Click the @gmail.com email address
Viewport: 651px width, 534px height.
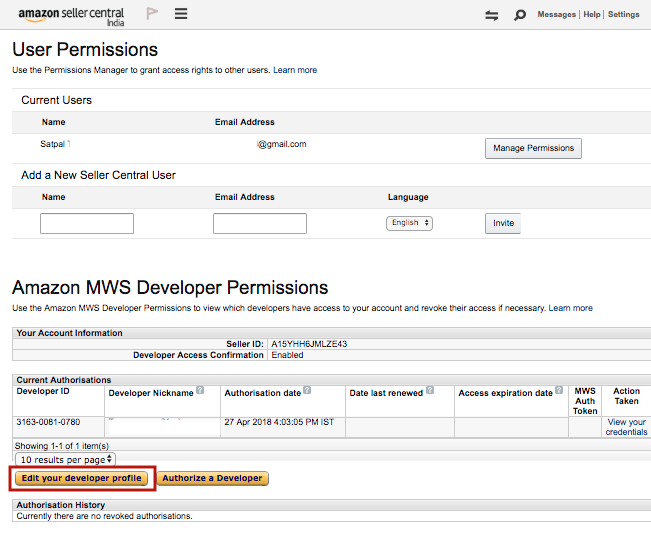282,144
